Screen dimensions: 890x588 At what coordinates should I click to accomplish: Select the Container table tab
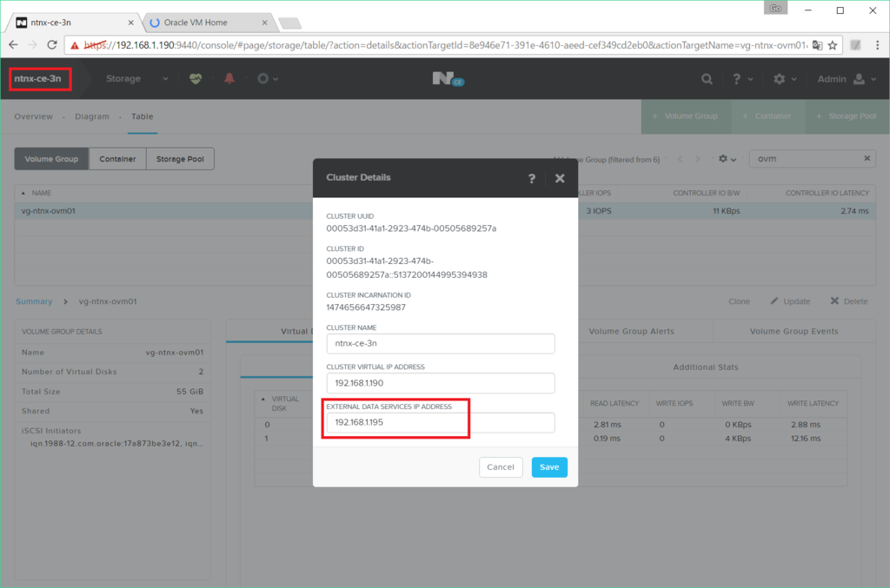coord(117,159)
